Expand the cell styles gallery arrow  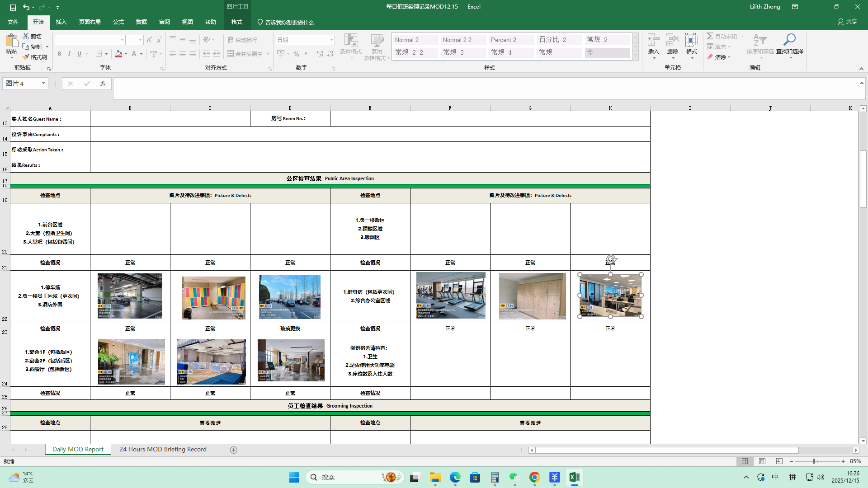635,56
